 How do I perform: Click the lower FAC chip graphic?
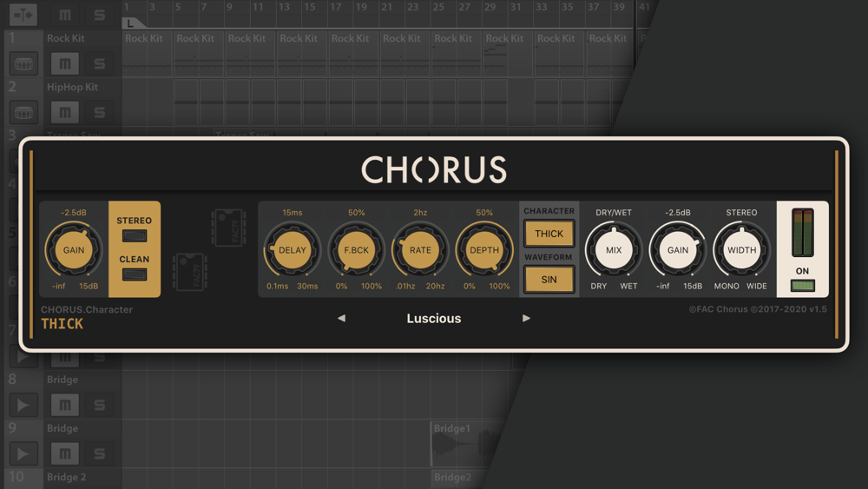(x=190, y=272)
